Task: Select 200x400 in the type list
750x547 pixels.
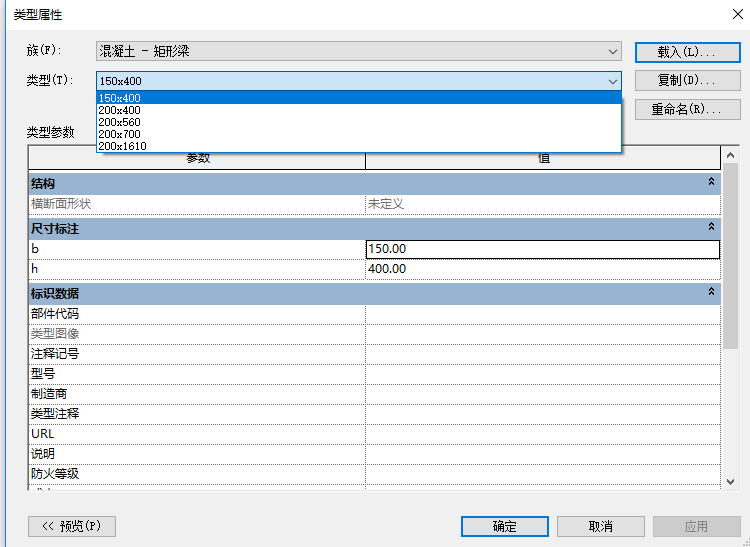Action: (x=358, y=110)
